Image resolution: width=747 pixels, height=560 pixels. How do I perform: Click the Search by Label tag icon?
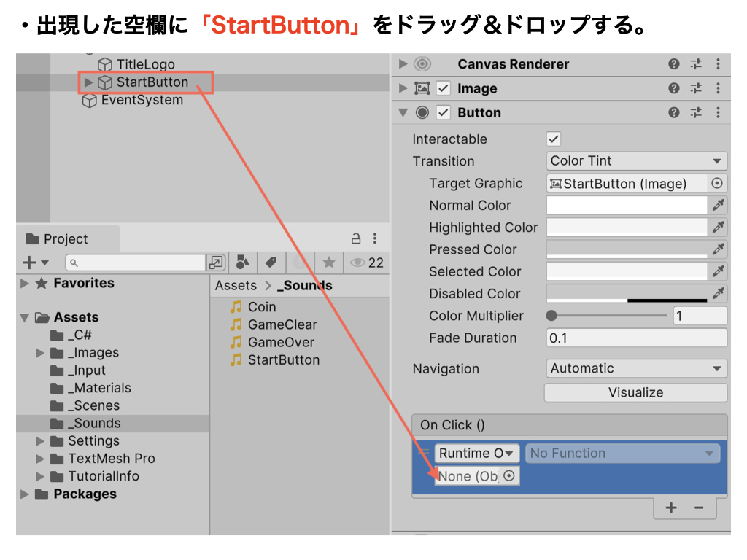point(271,262)
